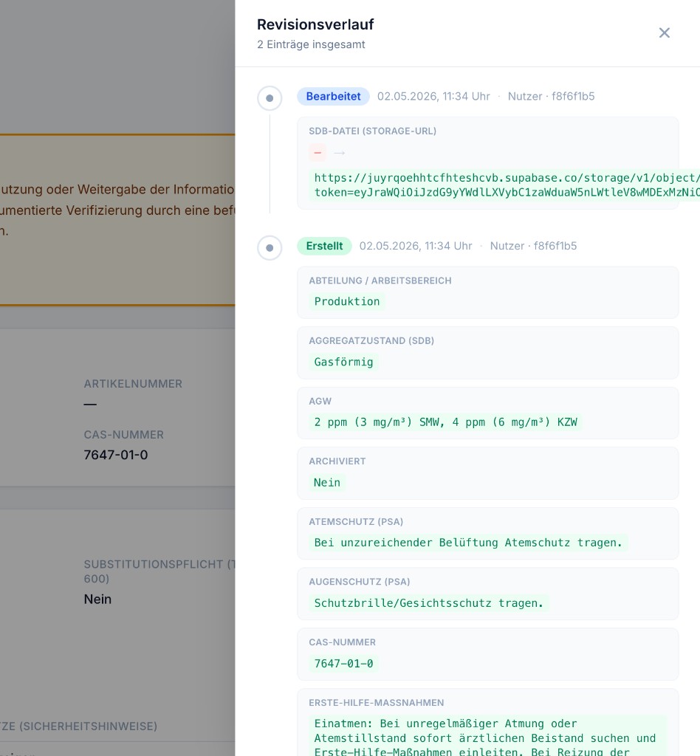Screen dimensions: 700x756
Task: Click 'Schutzbrille/Gesichtsschutz tragen.' value
Action: [428, 603]
